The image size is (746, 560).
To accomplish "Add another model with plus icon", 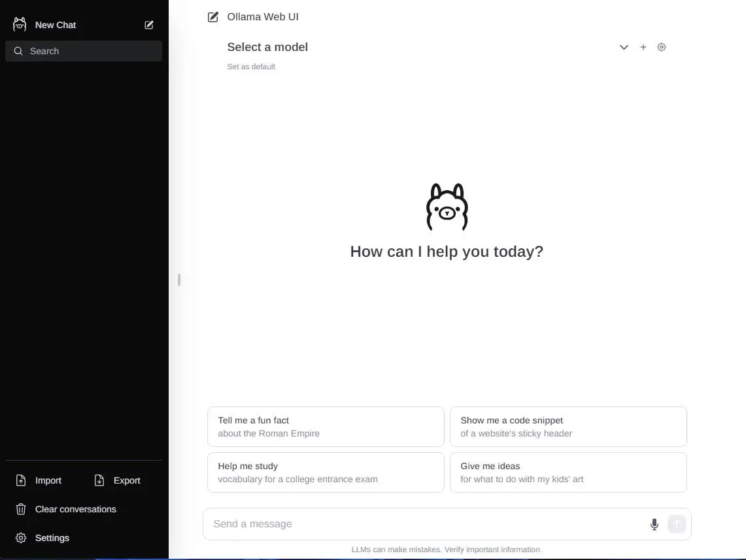I will [643, 47].
